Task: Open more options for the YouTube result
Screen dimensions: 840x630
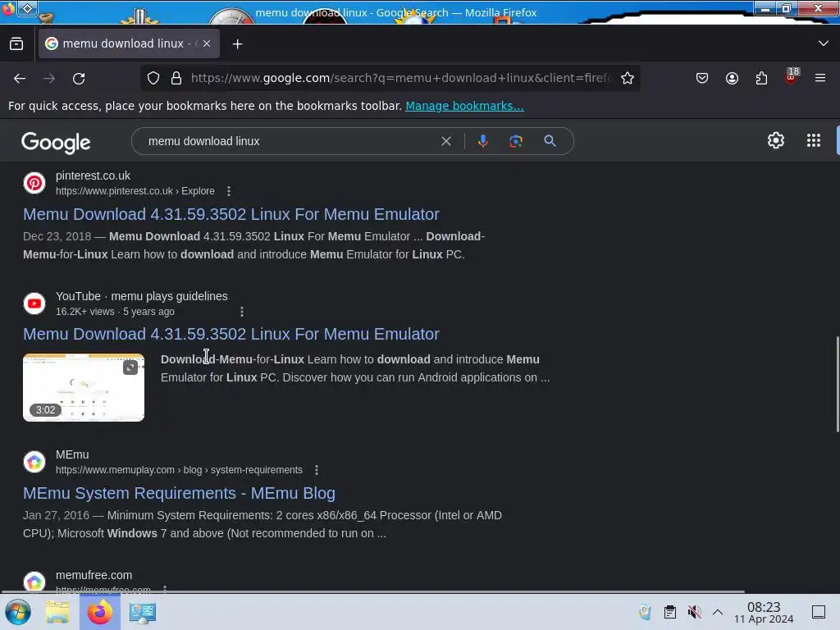Action: click(242, 312)
